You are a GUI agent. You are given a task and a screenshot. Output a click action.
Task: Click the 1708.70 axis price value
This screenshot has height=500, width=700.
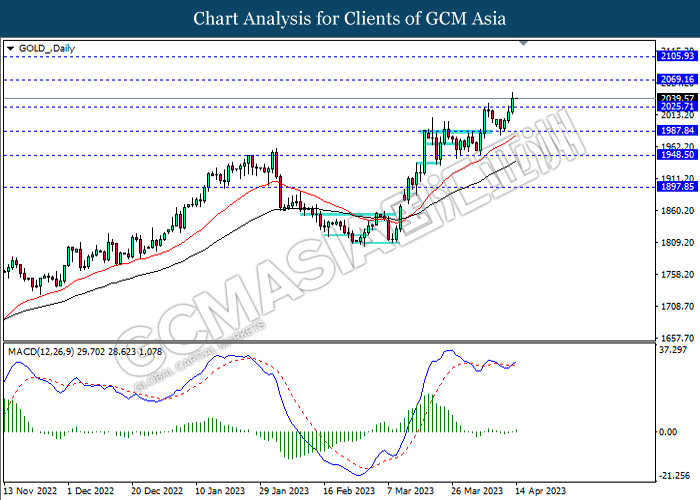(x=677, y=306)
